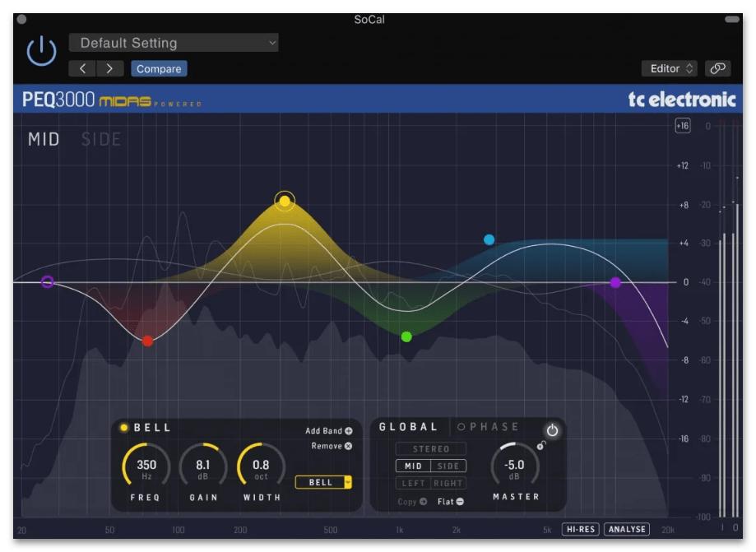Select STEREO channel mode
This screenshot has width=756, height=552.
(431, 449)
